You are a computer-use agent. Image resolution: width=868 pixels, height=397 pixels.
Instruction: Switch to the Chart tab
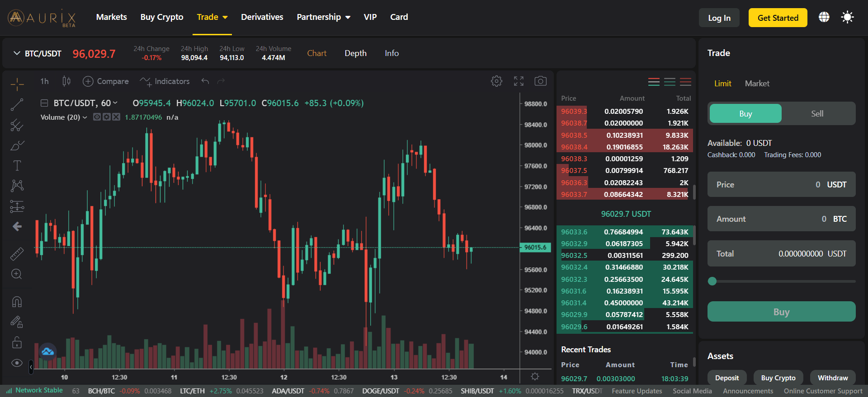pyautogui.click(x=317, y=53)
